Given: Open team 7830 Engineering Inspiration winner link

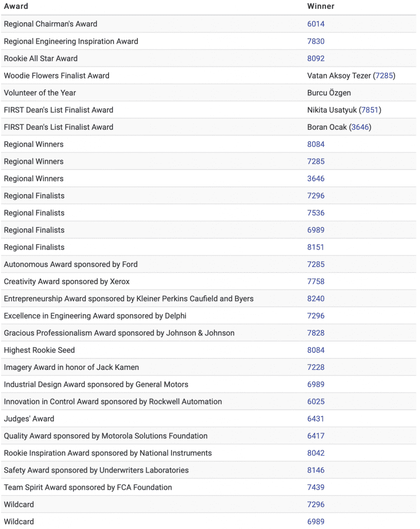Looking at the screenshot, I should click(x=316, y=41).
